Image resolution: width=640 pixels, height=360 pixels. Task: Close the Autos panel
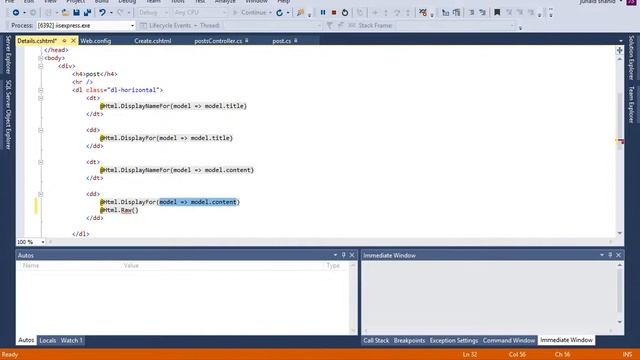pos(352,255)
